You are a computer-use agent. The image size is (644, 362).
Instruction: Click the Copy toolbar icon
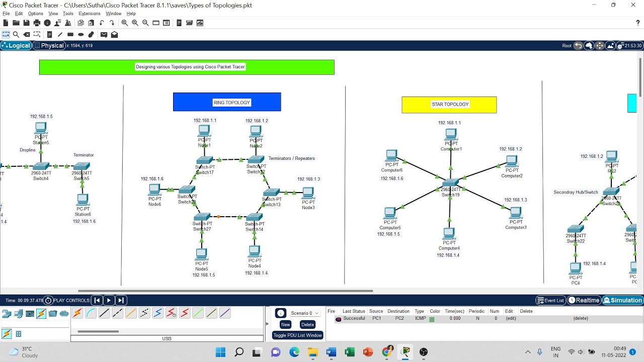click(80, 23)
